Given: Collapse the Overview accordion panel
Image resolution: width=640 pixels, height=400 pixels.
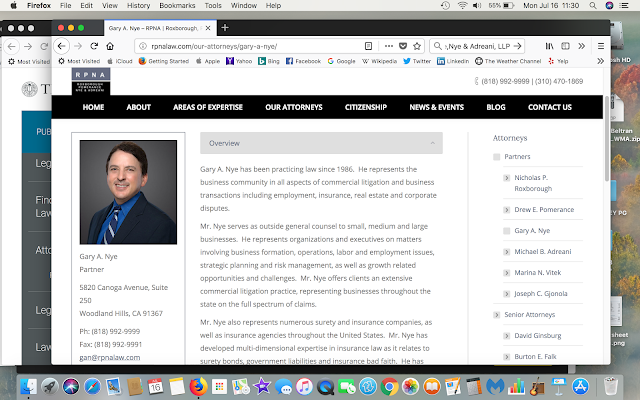Looking at the screenshot, I should coord(433,143).
